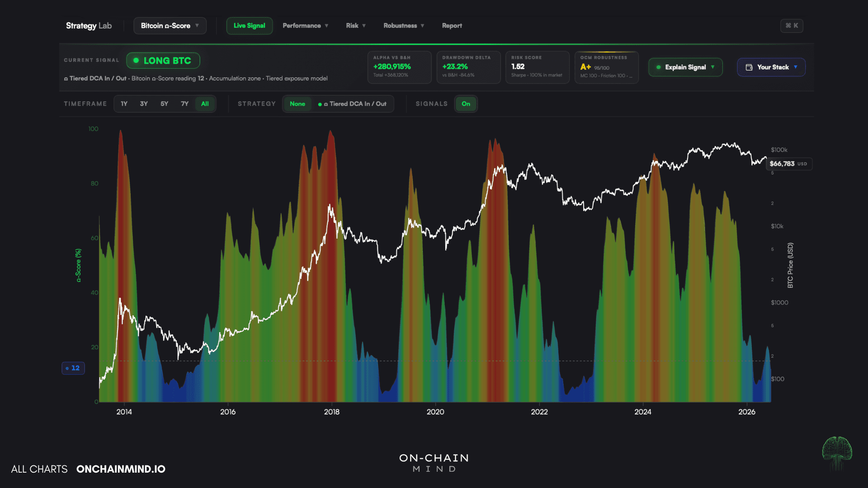Select the Tiered DCA In / Out strategy

(x=352, y=104)
